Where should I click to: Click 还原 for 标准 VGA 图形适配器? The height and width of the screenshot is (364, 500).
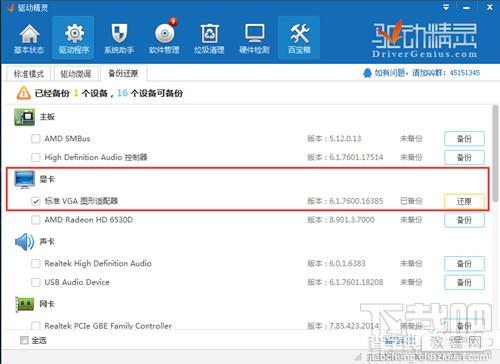(464, 201)
